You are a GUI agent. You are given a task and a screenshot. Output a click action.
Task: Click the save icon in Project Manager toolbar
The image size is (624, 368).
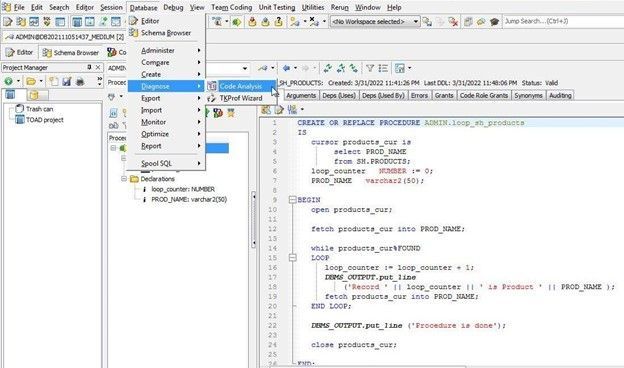(66, 81)
